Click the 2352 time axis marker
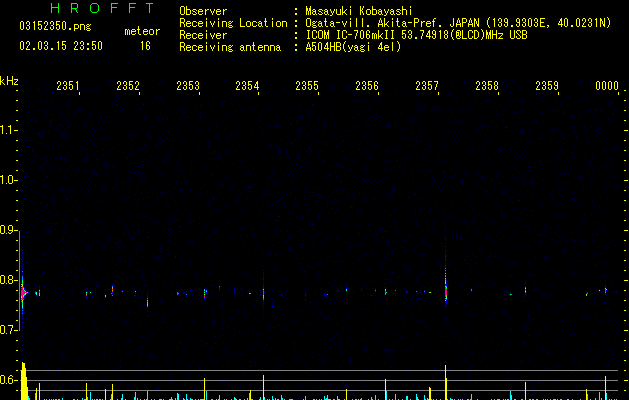The image size is (629, 400). coord(128,86)
